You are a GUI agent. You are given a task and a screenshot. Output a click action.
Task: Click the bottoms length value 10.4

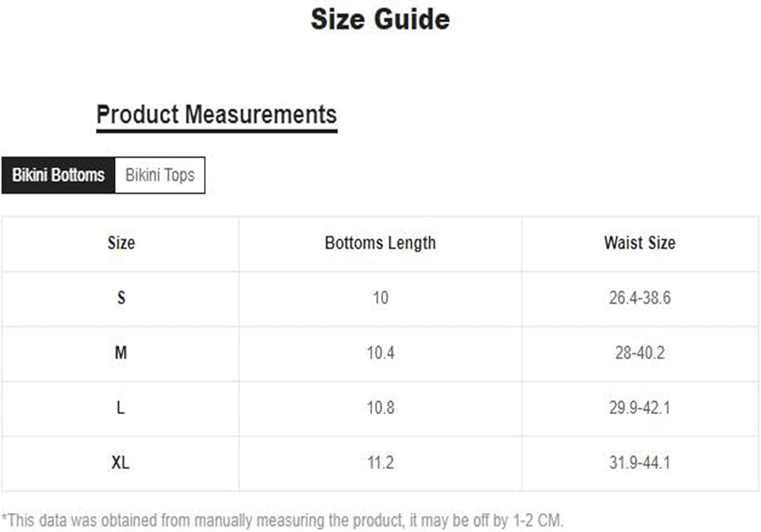pyautogui.click(x=380, y=353)
